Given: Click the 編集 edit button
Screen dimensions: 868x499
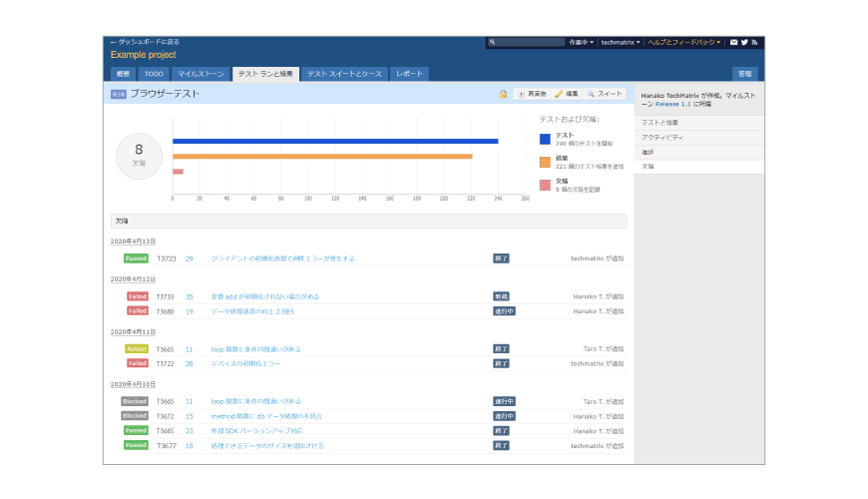Looking at the screenshot, I should coord(567,94).
